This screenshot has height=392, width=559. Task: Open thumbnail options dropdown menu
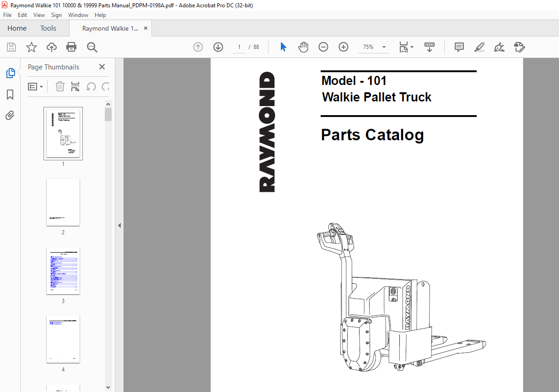pos(36,86)
